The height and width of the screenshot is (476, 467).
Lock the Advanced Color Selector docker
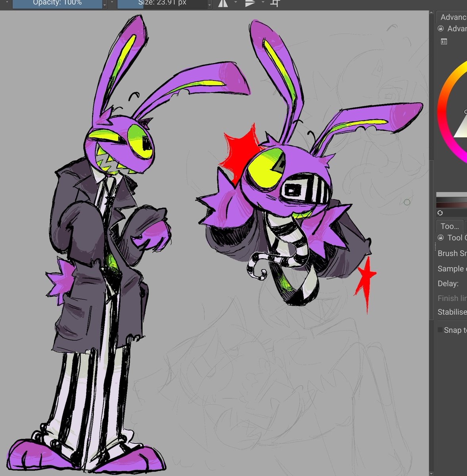pyautogui.click(x=440, y=29)
